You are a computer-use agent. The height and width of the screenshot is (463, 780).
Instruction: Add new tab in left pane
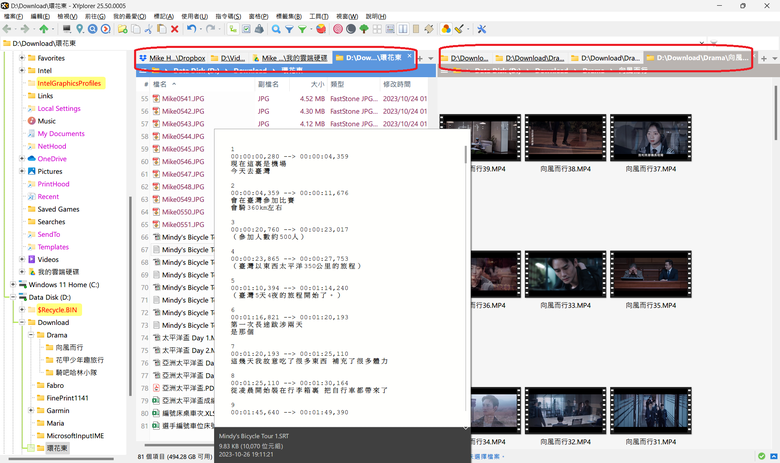(x=420, y=58)
